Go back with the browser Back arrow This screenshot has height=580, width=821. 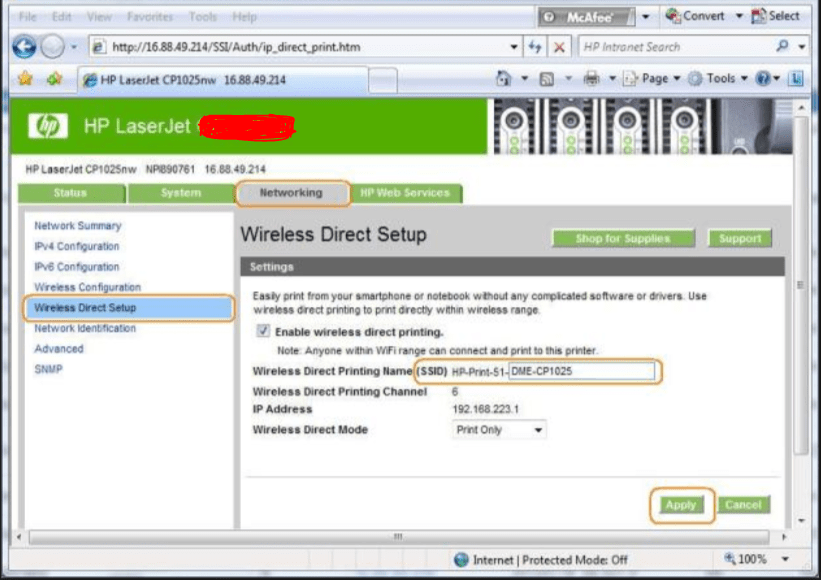pos(24,47)
